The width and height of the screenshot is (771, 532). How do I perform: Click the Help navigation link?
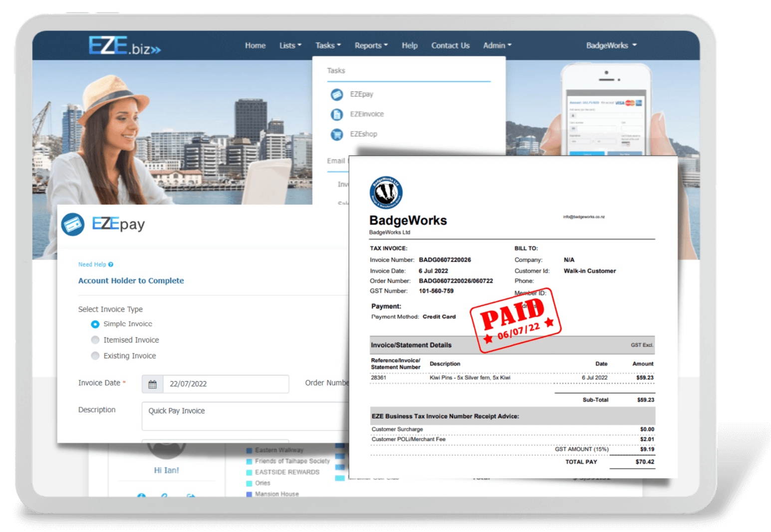(x=409, y=45)
